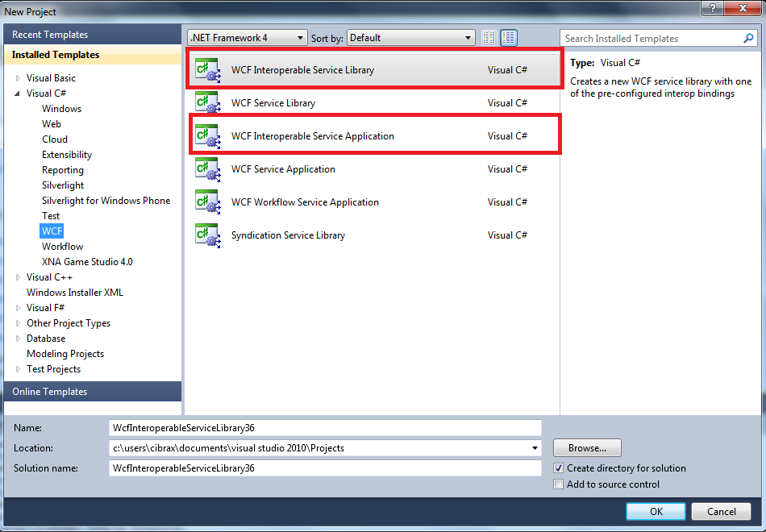Open the Recent Templates section
This screenshot has height=532, width=766.
click(x=93, y=35)
